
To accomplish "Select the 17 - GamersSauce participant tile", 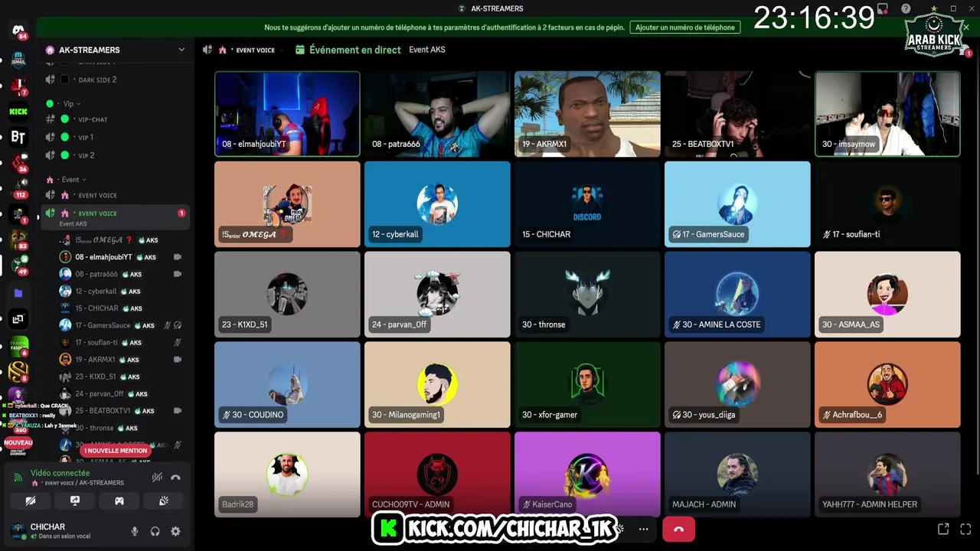I will [737, 204].
